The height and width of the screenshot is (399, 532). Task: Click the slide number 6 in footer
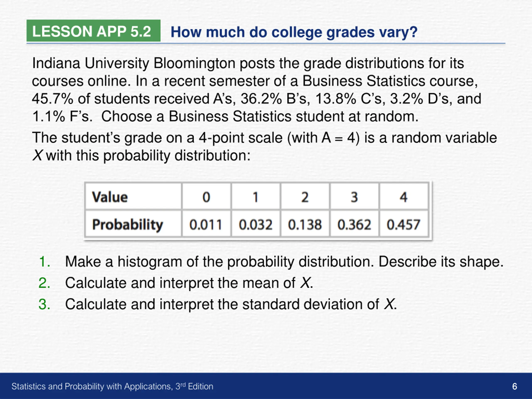(515, 387)
